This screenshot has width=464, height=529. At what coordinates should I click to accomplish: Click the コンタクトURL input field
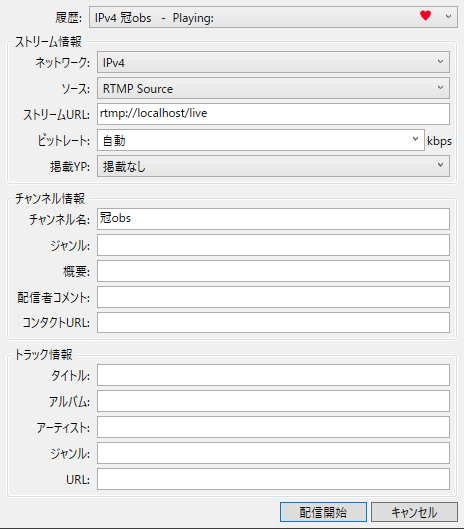point(273,323)
